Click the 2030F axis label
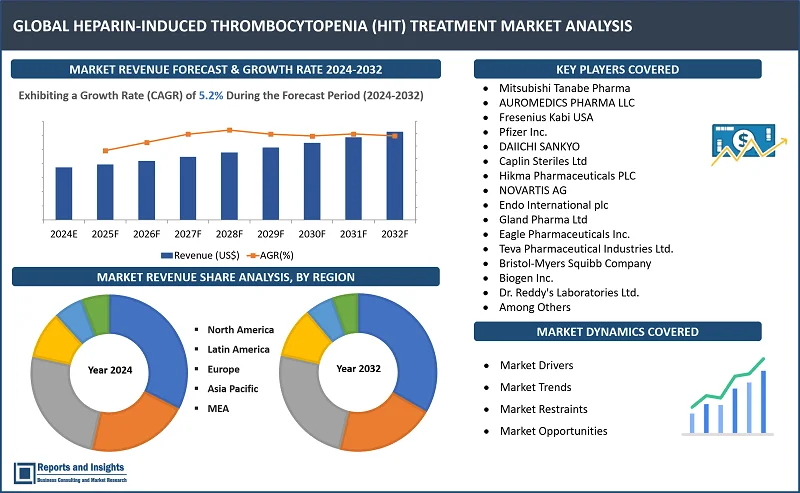The image size is (800, 493). pos(312,234)
